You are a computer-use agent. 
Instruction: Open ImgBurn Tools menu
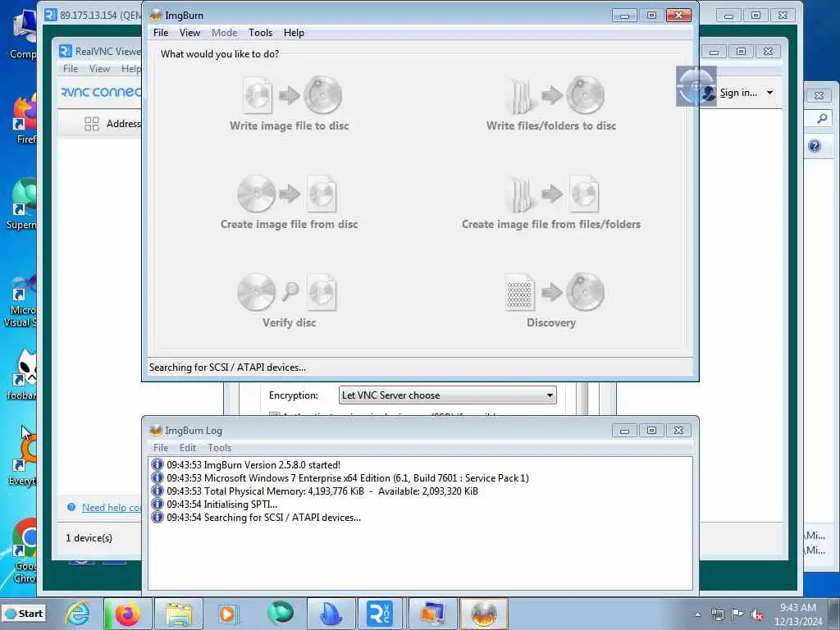point(260,33)
